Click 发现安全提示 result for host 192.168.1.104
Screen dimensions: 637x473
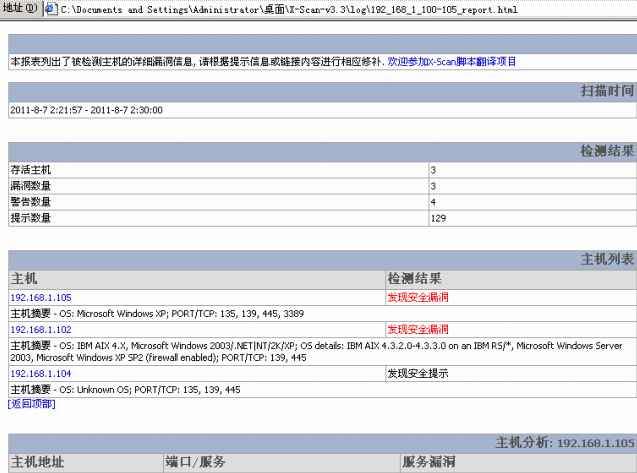tap(418, 373)
